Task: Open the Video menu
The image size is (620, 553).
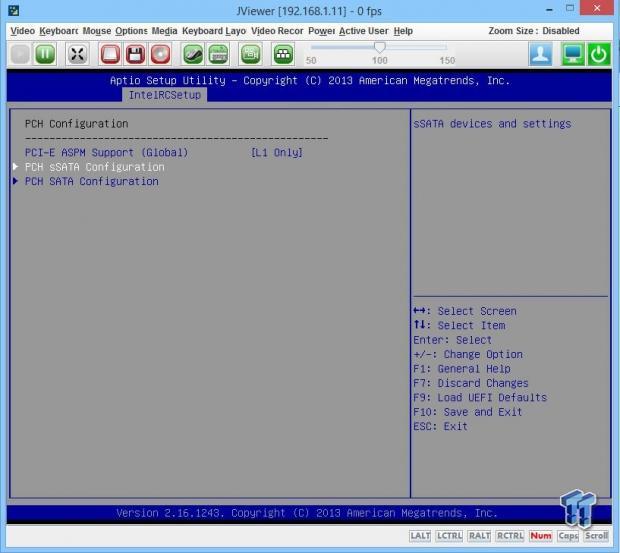Action: point(23,31)
